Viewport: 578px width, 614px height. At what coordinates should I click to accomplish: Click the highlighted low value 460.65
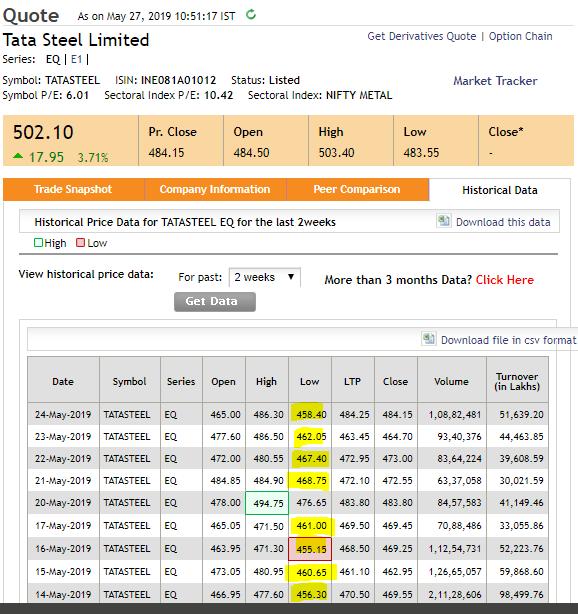pos(311,572)
